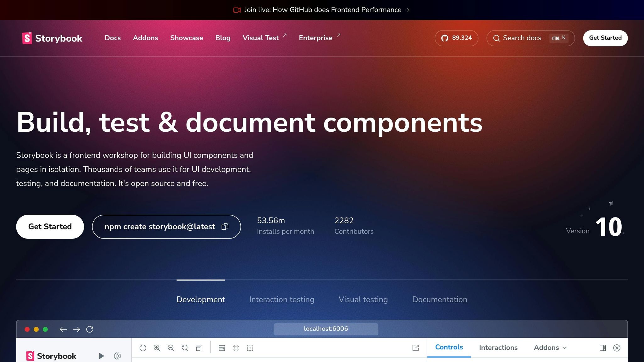Expand the Addons dropdown in panel

550,348
